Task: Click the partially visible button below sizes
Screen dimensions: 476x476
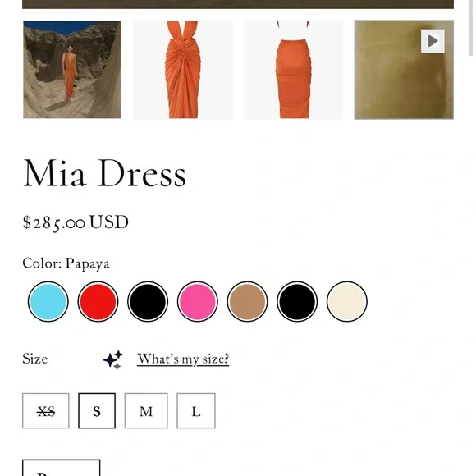Action: click(62, 468)
